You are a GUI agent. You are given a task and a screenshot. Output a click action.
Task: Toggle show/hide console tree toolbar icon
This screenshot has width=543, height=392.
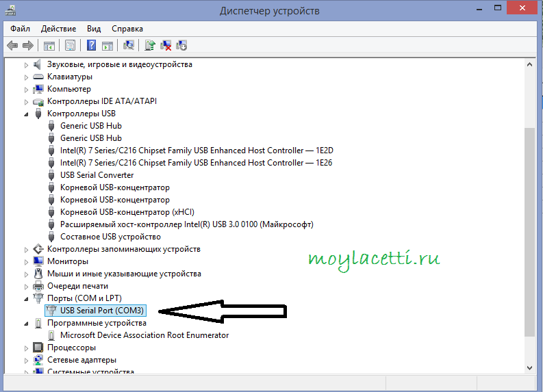[x=49, y=46]
